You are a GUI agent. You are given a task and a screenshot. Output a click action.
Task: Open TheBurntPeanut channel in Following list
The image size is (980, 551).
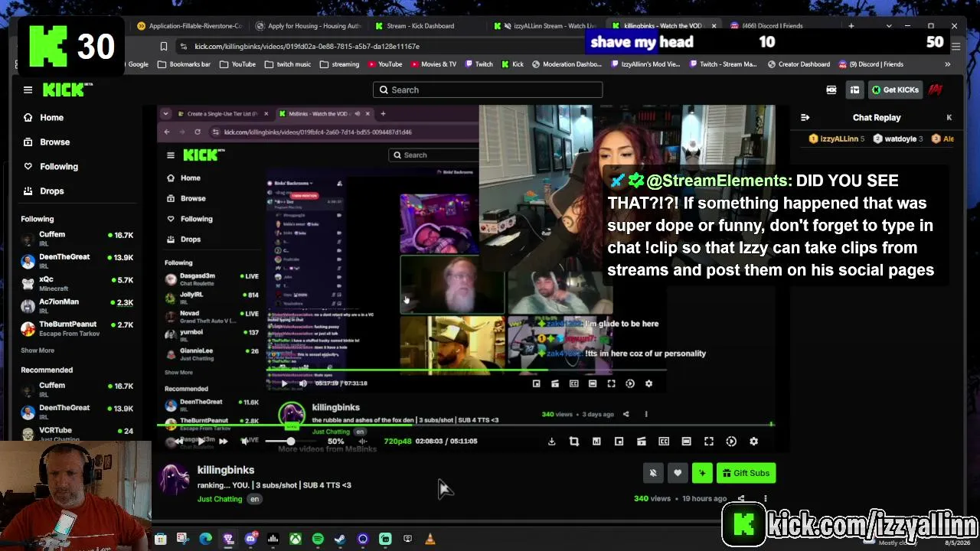(x=77, y=328)
